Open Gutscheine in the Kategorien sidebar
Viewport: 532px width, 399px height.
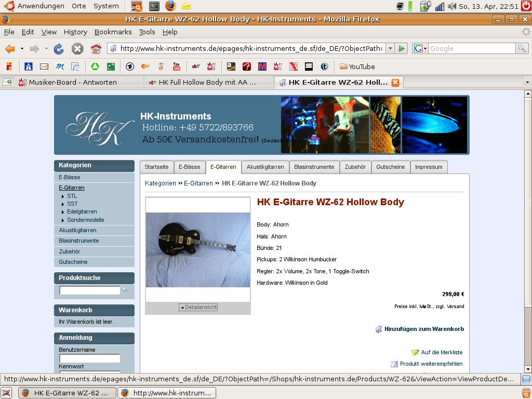[73, 262]
